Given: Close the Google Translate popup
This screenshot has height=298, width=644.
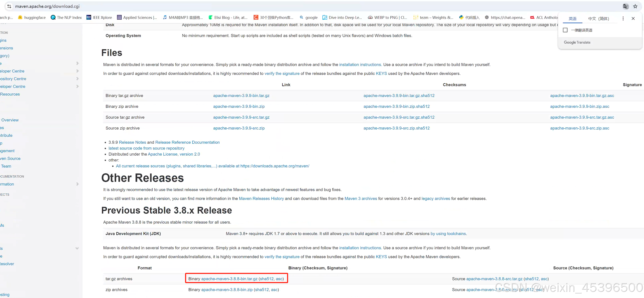Looking at the screenshot, I should (633, 19).
